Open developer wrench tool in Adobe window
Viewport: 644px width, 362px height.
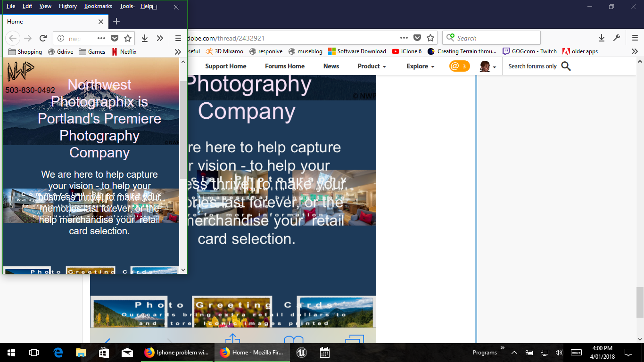click(x=617, y=38)
